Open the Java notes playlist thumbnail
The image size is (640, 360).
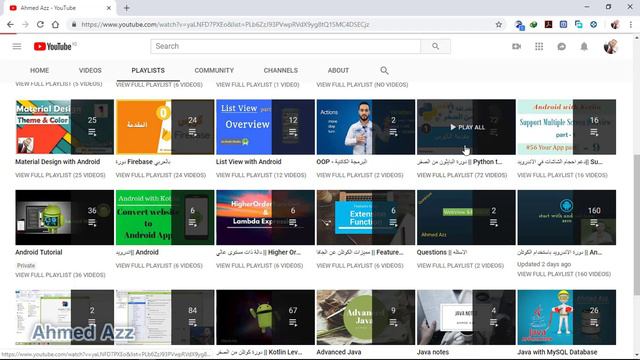[x=466, y=317]
